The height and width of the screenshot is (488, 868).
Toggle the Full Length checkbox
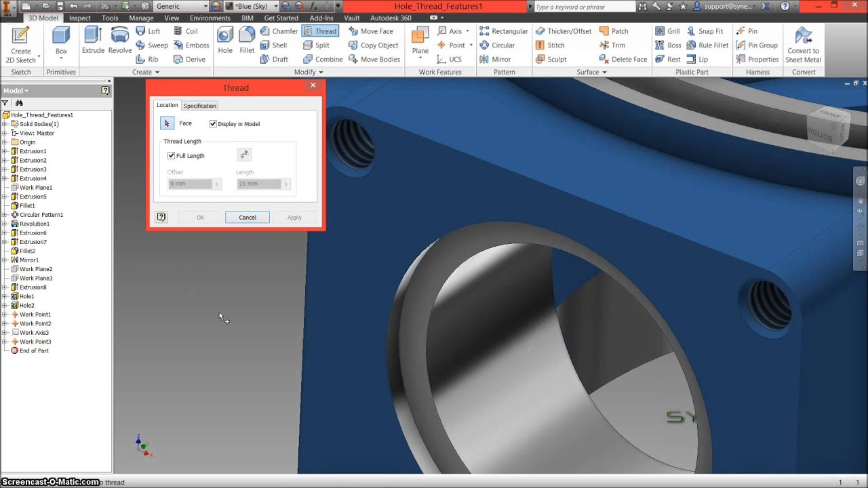[x=172, y=156]
